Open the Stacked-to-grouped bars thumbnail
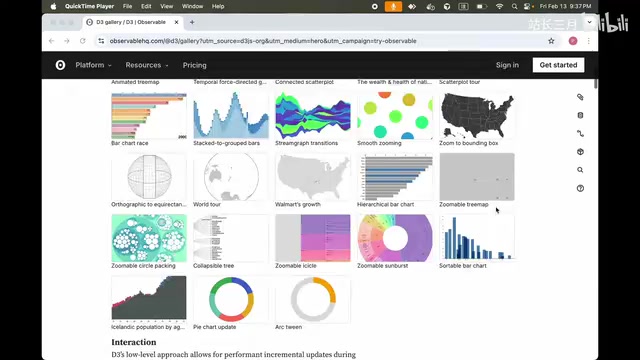This screenshot has width=640, height=360. [231, 116]
